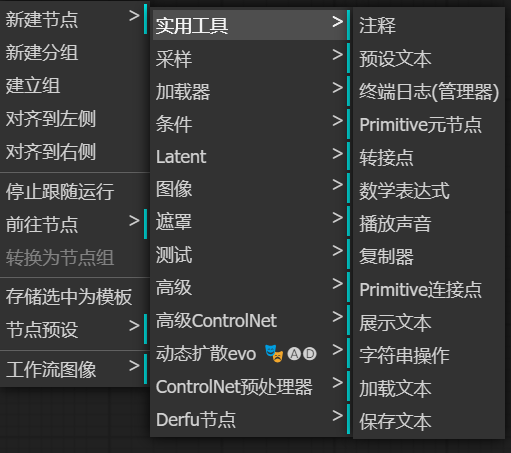Add a 复制器 node
Viewport: 511px width, 453px height.
[x=429, y=256]
